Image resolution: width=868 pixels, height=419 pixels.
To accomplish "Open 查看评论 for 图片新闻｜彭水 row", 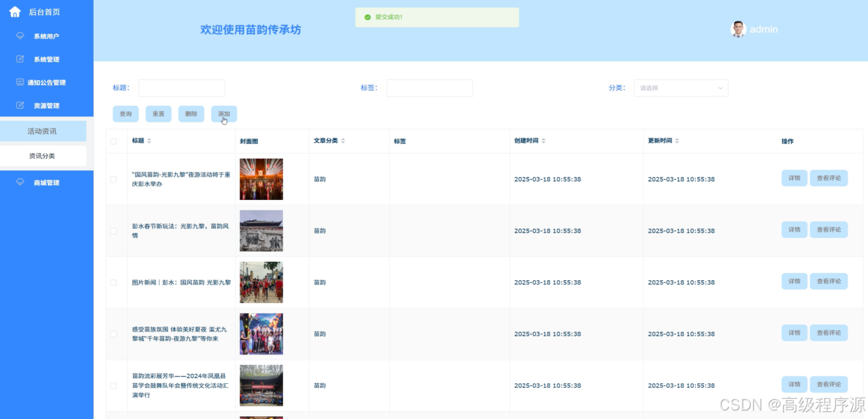I will point(829,281).
